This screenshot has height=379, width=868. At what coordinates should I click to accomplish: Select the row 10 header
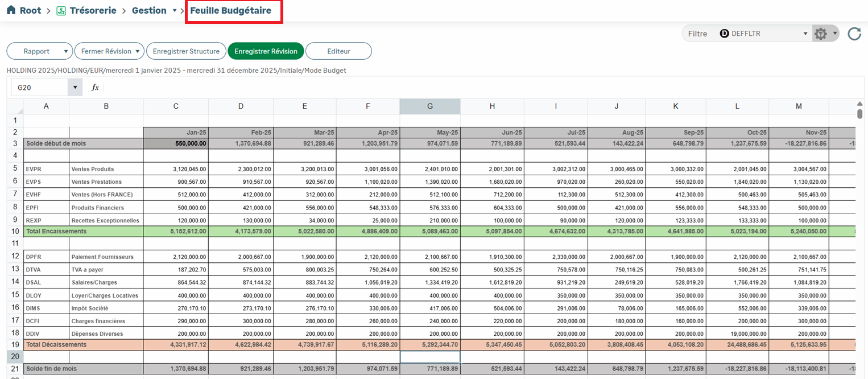(15, 232)
